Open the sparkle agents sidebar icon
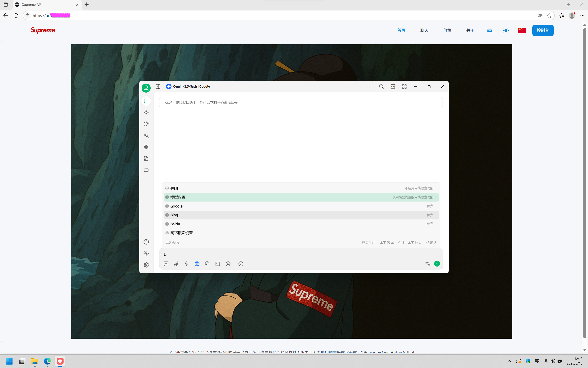The height and width of the screenshot is (368, 588). tap(146, 113)
